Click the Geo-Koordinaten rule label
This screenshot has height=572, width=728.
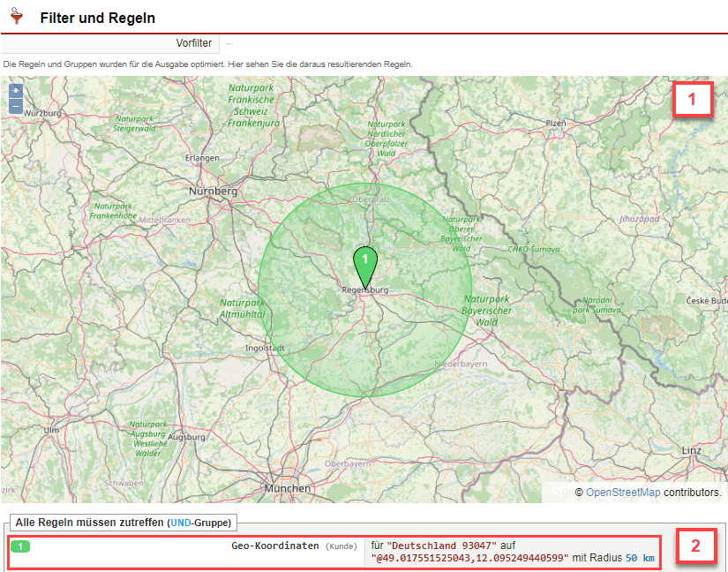pos(274,546)
